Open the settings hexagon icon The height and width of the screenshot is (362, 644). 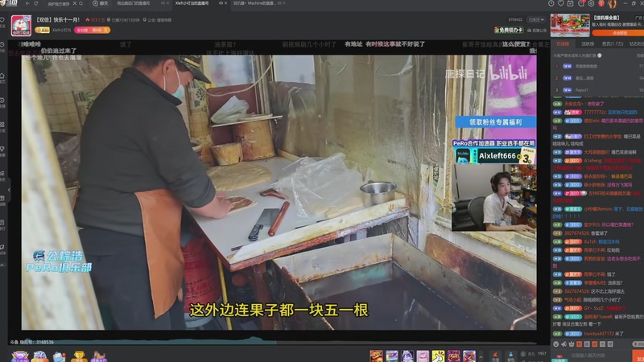point(591,3)
